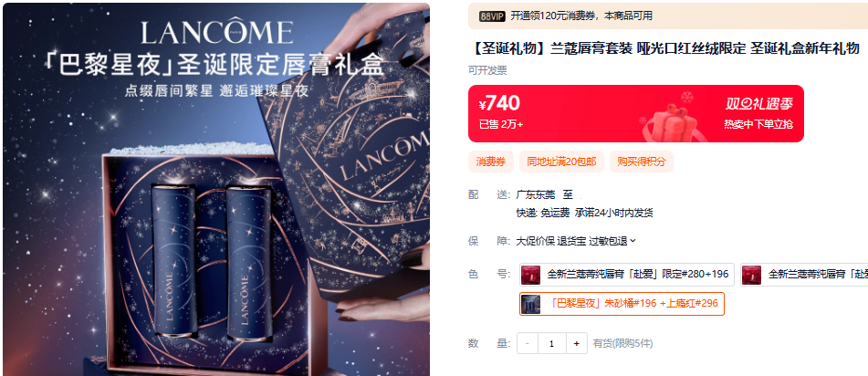Click the 购买得积分 points tag
Viewport: 868px width, 376px height.
[x=642, y=162]
